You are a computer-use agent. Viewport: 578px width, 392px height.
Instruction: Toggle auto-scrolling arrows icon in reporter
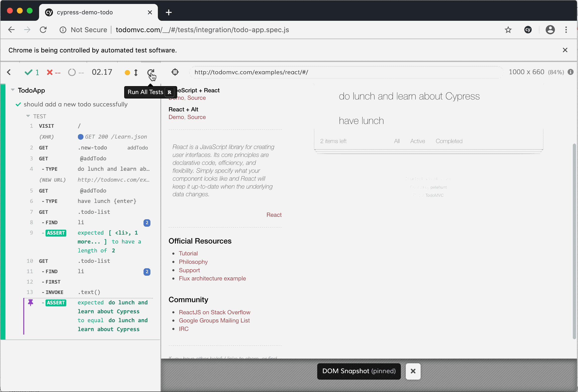click(136, 72)
